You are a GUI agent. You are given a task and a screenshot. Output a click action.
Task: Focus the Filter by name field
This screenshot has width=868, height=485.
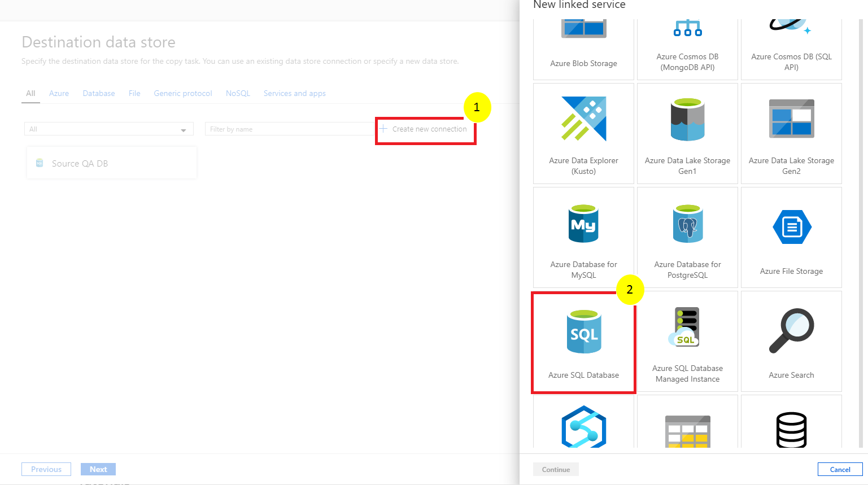click(x=289, y=129)
